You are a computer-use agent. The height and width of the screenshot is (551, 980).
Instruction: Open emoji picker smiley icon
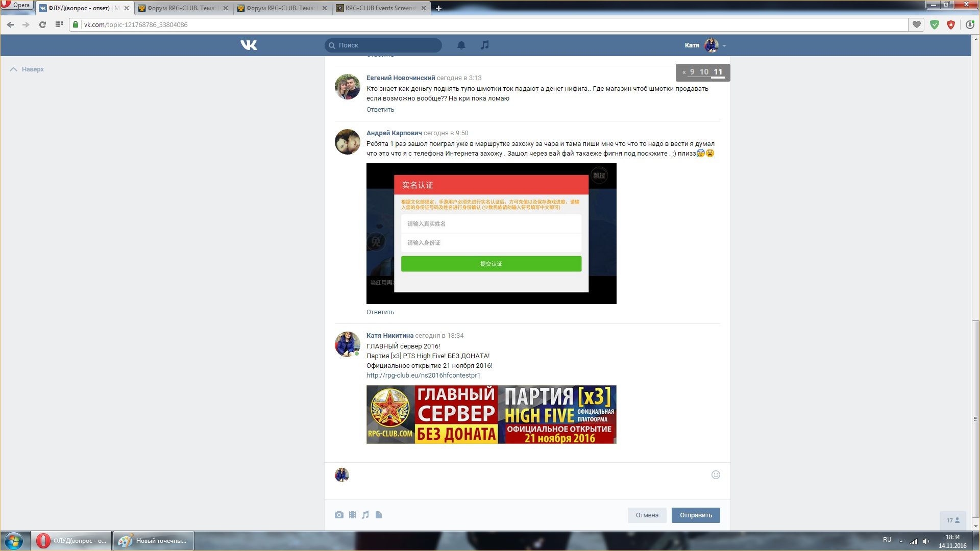(716, 475)
